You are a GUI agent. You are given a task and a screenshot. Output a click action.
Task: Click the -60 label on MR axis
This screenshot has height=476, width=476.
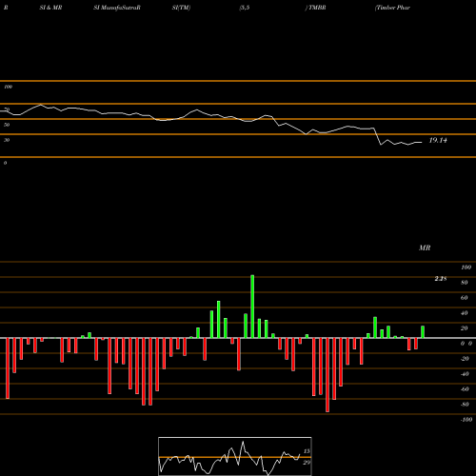tap(465, 389)
